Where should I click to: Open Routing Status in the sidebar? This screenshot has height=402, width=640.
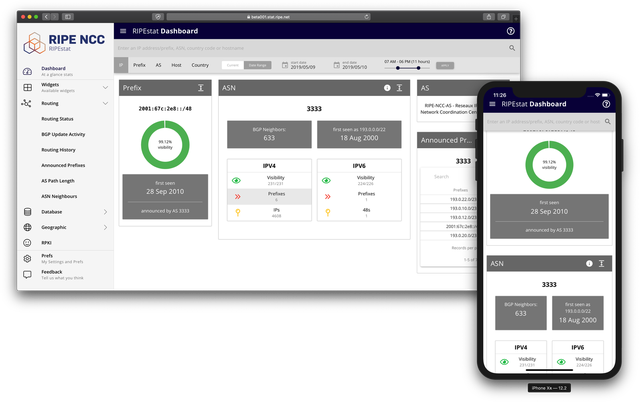57,119
